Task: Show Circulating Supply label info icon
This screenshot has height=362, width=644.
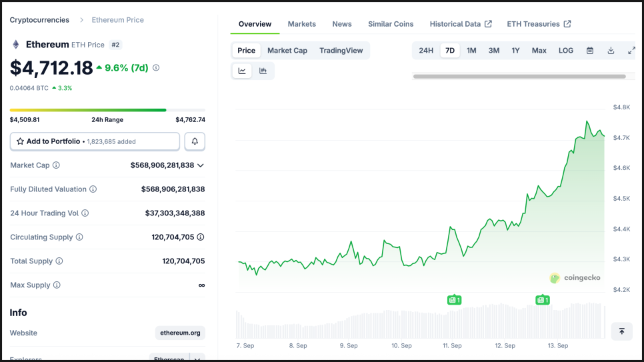Action: pos(79,237)
